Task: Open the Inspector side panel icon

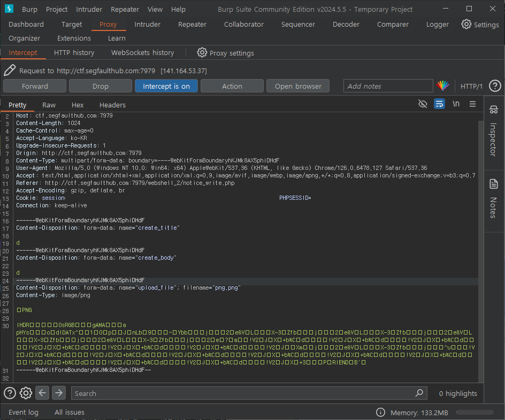Action: (x=493, y=110)
